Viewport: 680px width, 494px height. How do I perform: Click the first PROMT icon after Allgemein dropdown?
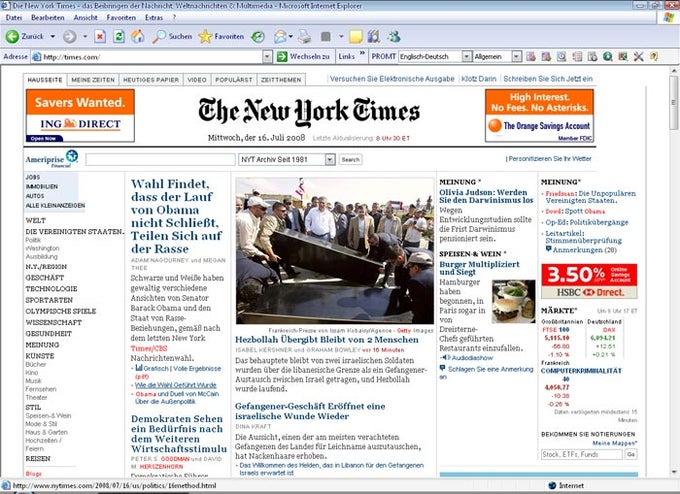pos(530,56)
